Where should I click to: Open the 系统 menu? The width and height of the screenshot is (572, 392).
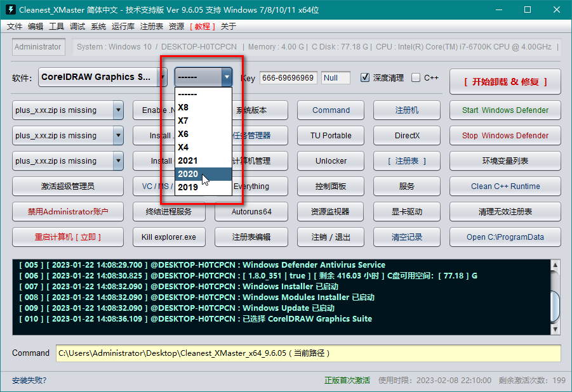tap(98, 26)
